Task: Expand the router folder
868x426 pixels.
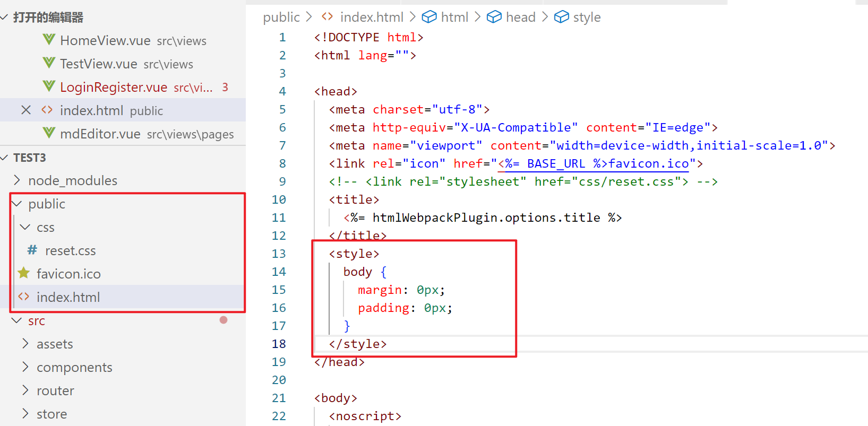Action: click(25, 390)
